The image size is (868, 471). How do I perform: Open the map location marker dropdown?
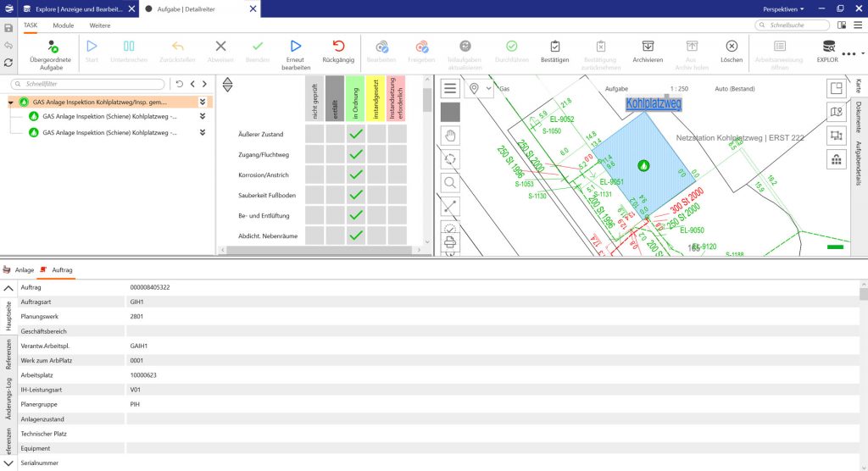[x=478, y=88]
